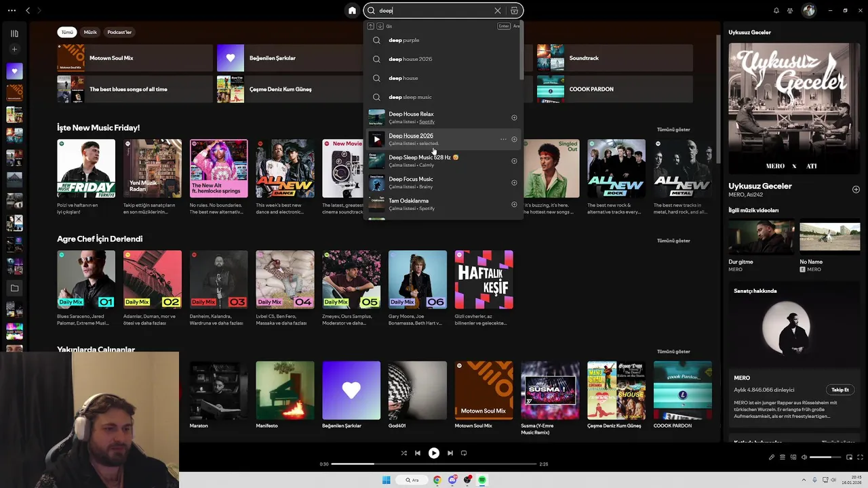Image resolution: width=868 pixels, height=488 pixels.
Task: Open Daily Mix 04 cover
Action: [x=285, y=280]
